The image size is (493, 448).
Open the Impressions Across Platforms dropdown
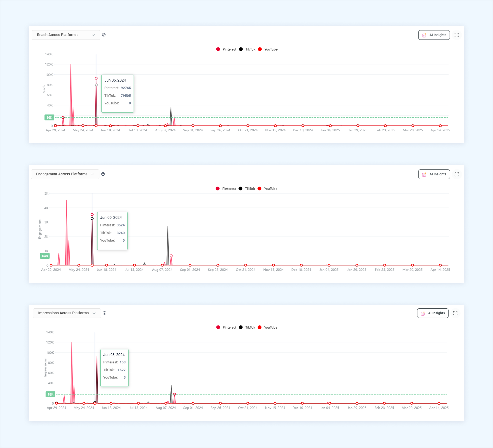(x=67, y=313)
